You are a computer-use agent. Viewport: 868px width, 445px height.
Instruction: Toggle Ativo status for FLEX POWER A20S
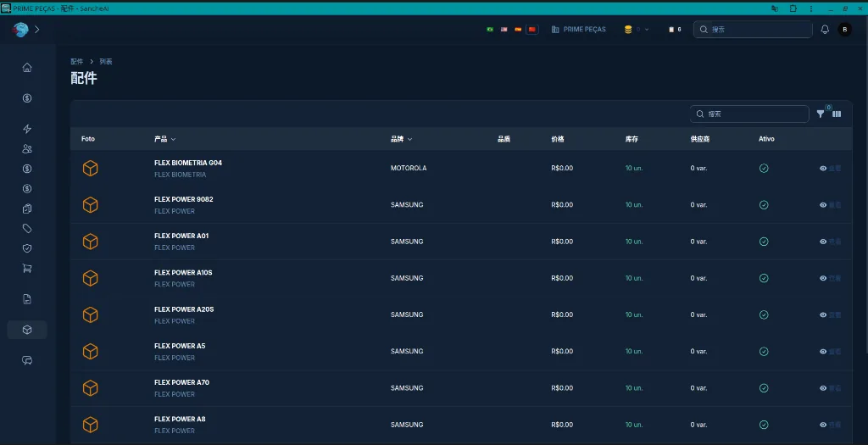pyautogui.click(x=764, y=314)
